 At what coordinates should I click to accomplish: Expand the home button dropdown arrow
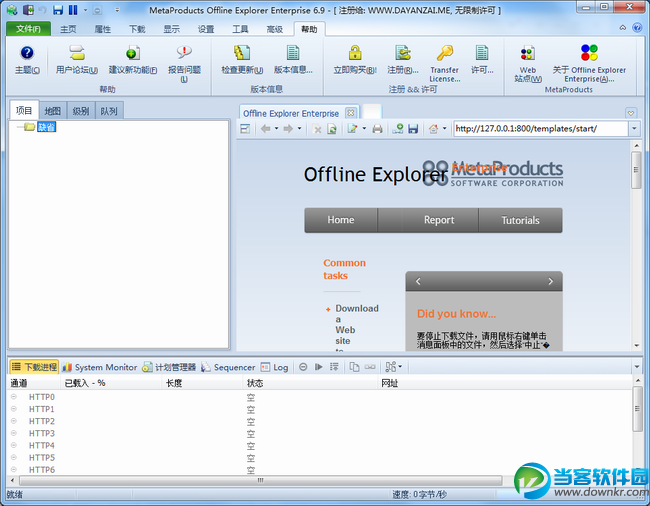(444, 129)
